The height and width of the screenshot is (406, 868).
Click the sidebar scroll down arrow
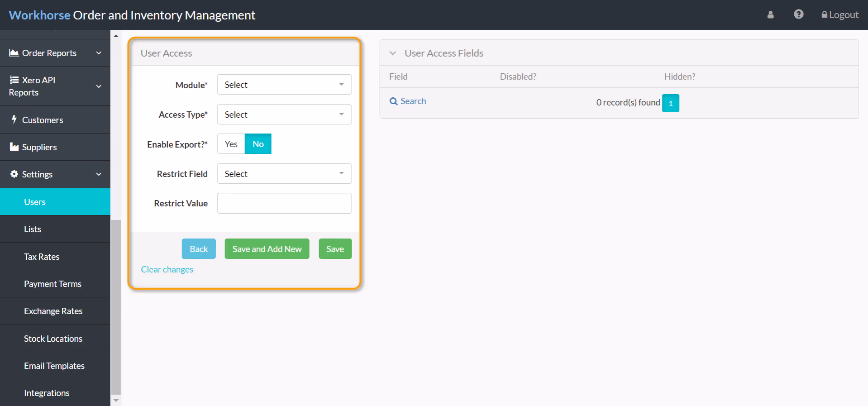click(x=116, y=401)
